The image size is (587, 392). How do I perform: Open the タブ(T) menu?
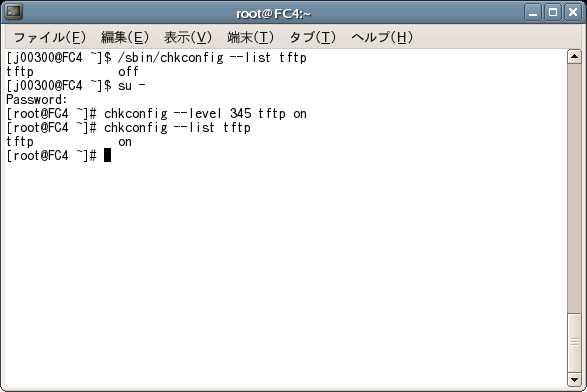313,37
